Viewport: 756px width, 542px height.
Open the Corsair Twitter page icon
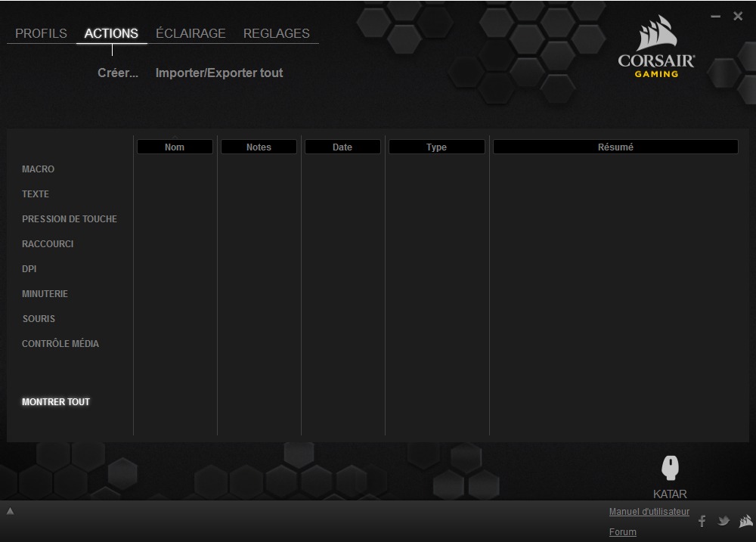723,521
